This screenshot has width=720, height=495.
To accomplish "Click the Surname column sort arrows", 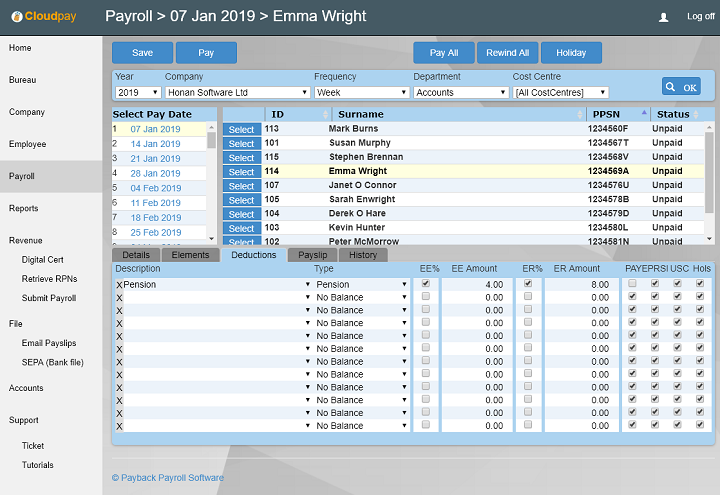I will coord(580,115).
